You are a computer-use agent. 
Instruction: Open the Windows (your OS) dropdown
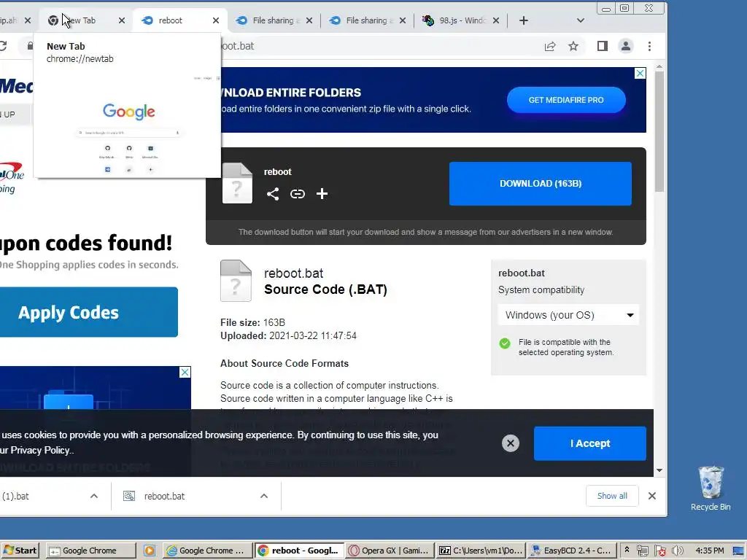[x=568, y=315]
